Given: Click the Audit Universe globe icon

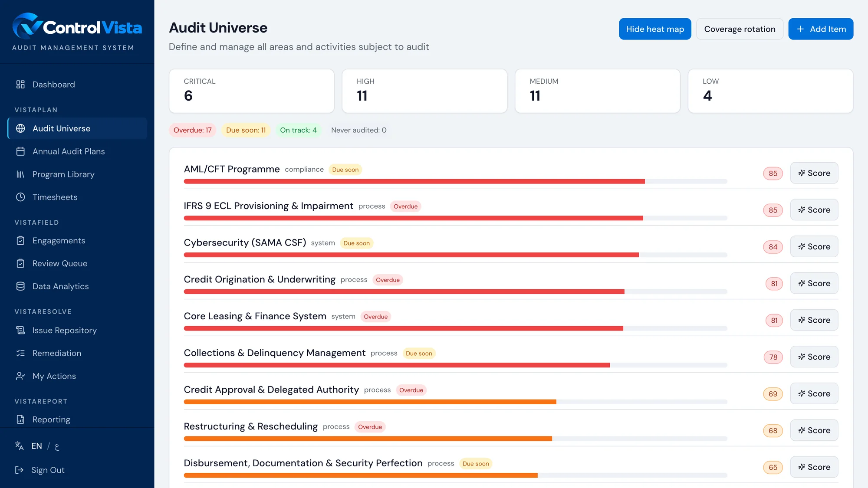Looking at the screenshot, I should pyautogui.click(x=20, y=128).
